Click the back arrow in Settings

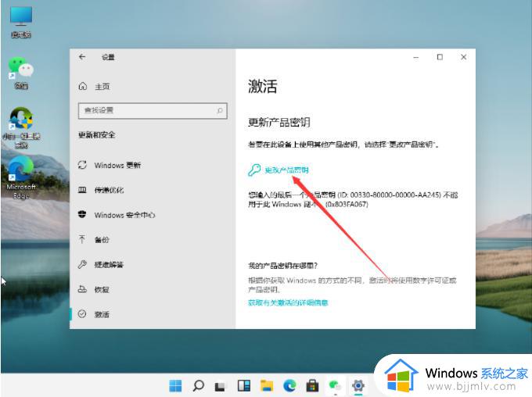tap(82, 56)
